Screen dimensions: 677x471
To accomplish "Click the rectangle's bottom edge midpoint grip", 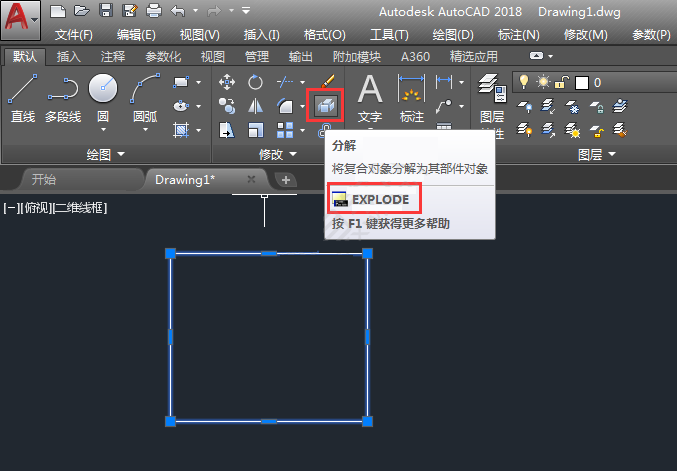I will click(x=269, y=421).
